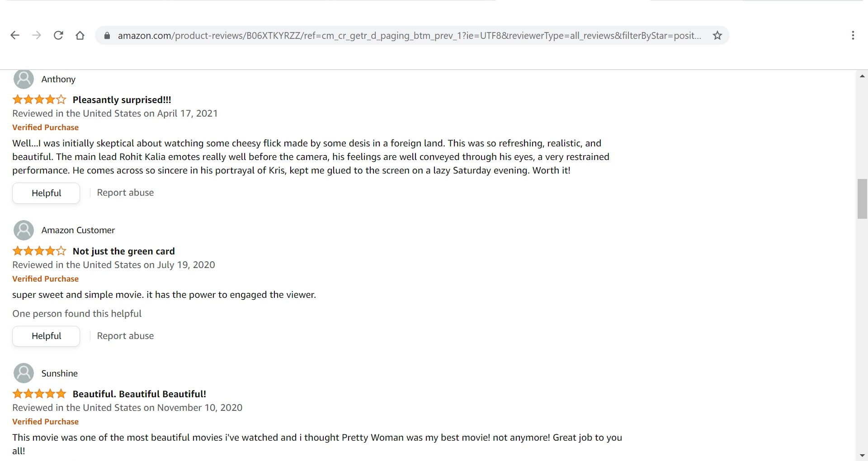Open Sunshine's profile avatar
Screen dimensions: 868x461
[x=24, y=373]
